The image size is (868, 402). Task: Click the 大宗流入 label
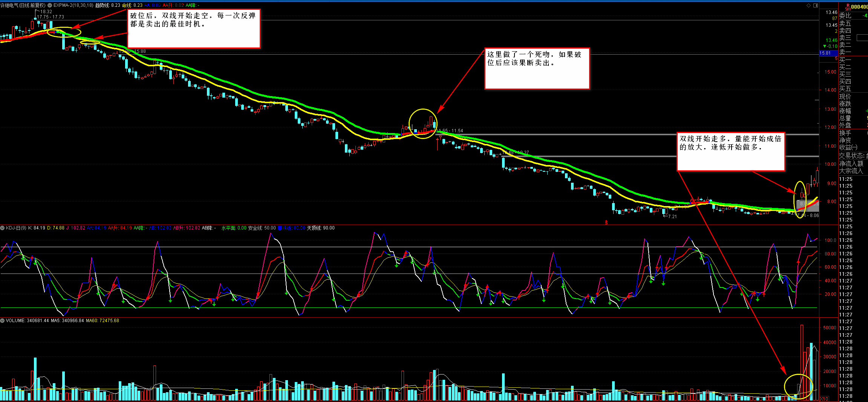coord(851,171)
